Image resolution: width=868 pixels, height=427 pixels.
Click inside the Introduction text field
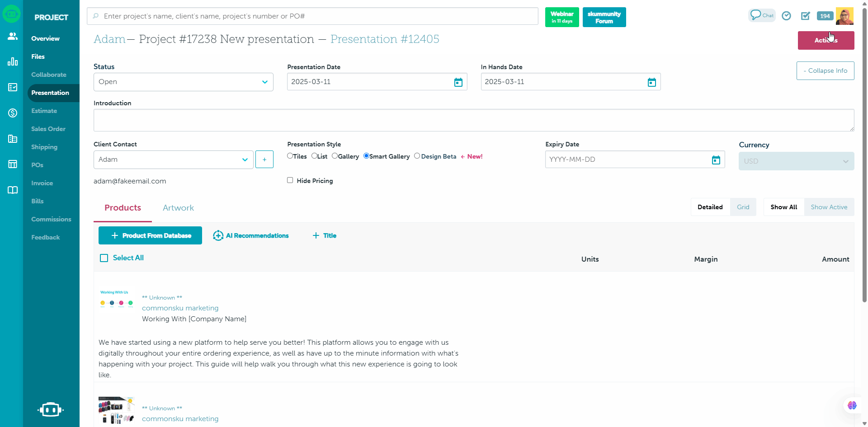click(473, 120)
